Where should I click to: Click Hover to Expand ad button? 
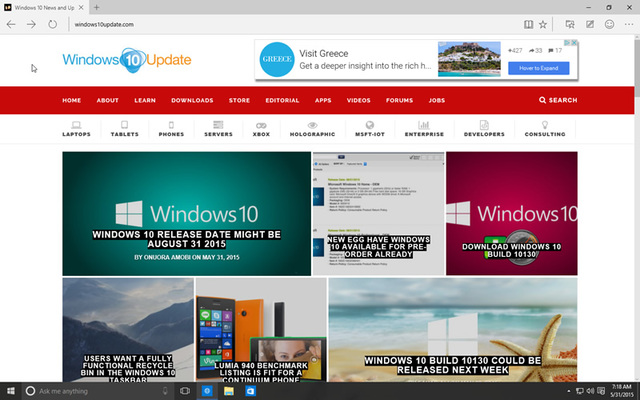(539, 68)
